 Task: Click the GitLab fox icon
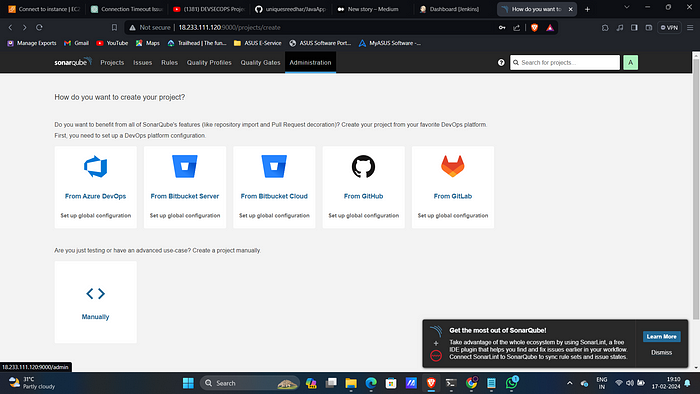pyautogui.click(x=453, y=166)
